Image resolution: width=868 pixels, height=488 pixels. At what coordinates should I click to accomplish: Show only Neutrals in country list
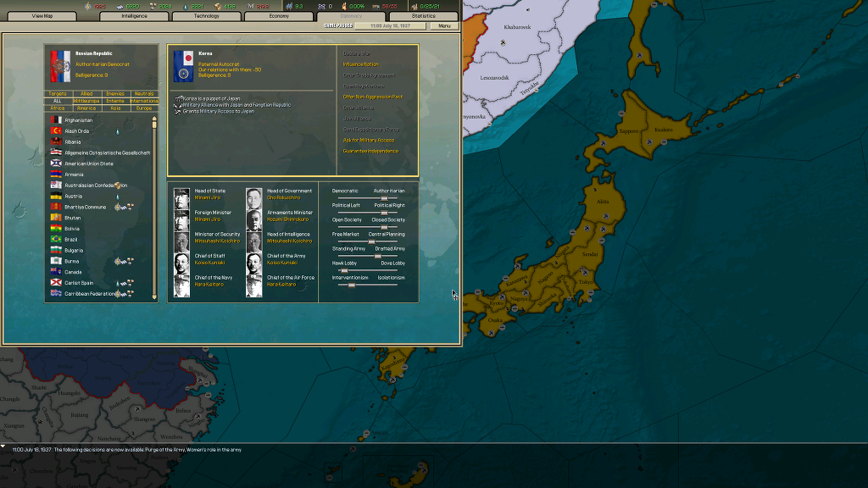tap(144, 94)
